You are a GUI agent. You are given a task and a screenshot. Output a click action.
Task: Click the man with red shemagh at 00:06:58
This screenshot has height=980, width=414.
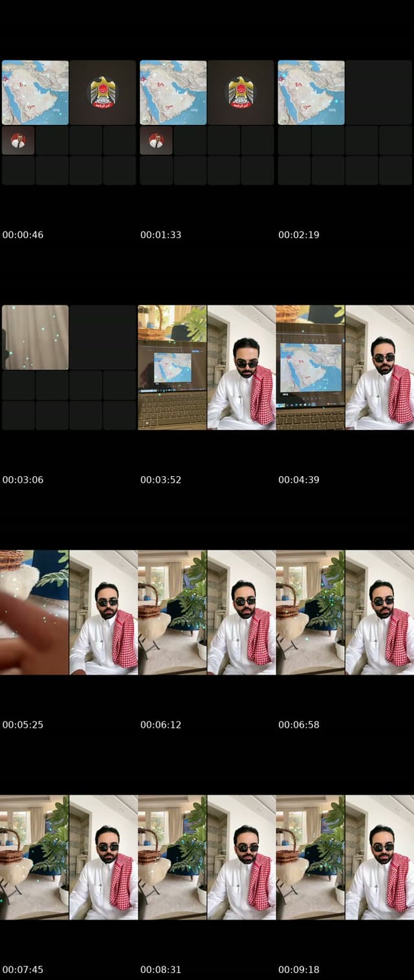point(380,613)
